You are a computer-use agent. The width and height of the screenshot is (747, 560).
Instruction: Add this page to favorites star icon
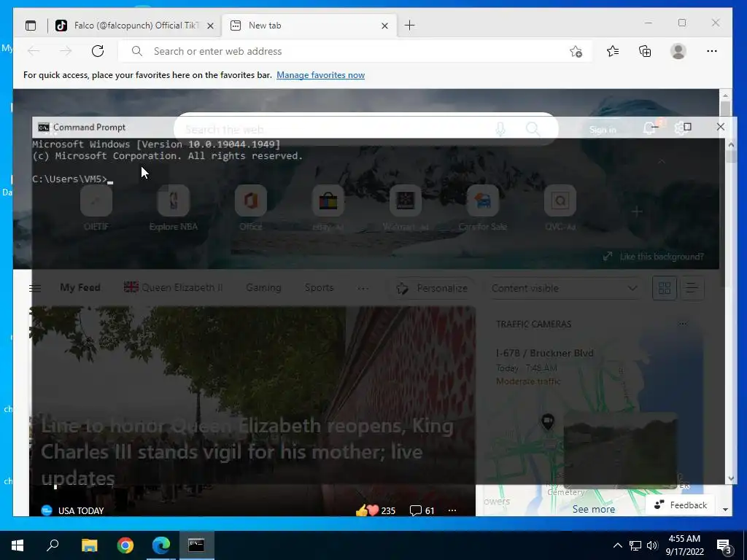tap(576, 52)
